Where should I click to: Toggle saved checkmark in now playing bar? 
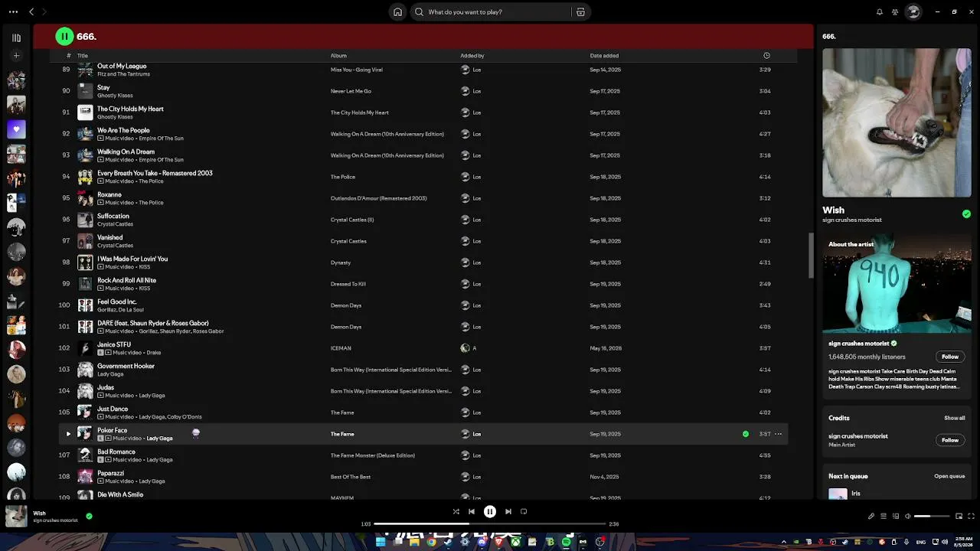coord(89,517)
